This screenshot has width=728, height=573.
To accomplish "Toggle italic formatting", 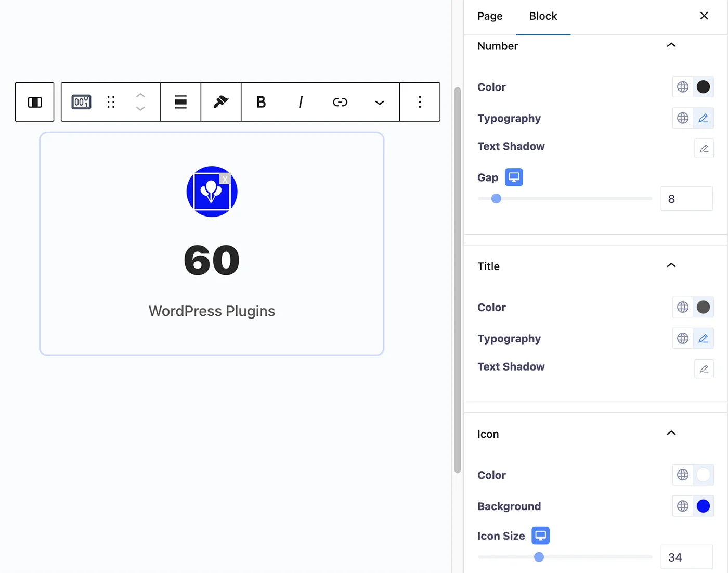I will pyautogui.click(x=301, y=102).
